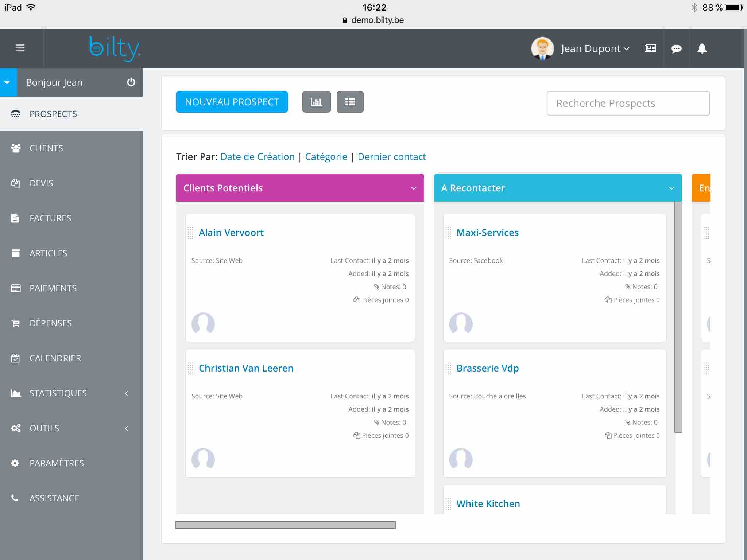This screenshot has width=747, height=560.
Task: Collapse the Clients Potentiels column
Action: tap(413, 188)
